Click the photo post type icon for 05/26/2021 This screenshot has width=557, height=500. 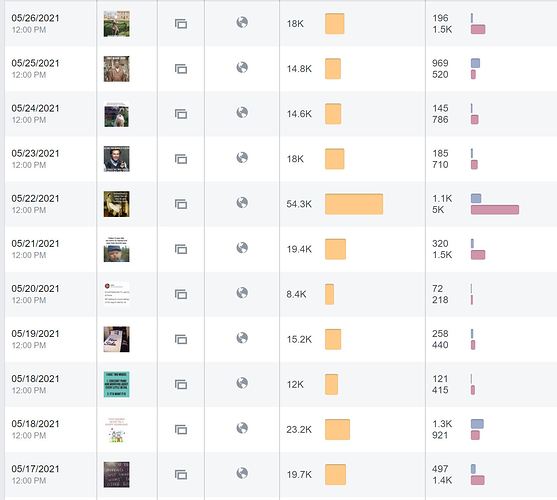[x=181, y=24]
